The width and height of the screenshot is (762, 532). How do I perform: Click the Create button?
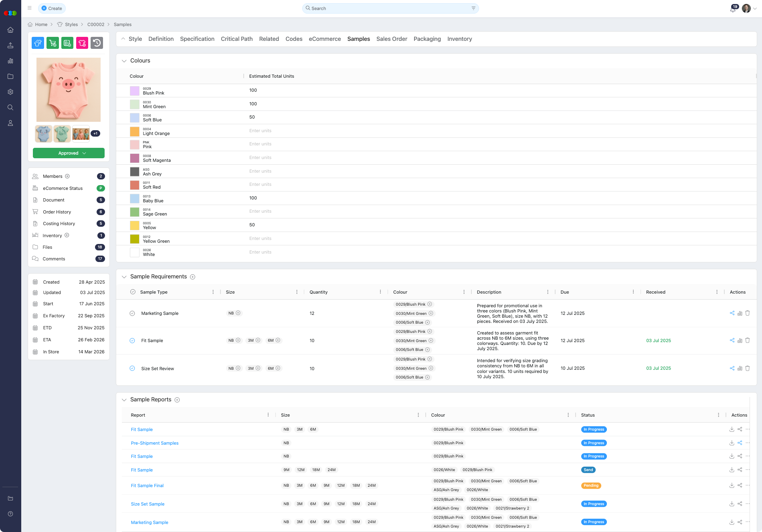52,8
